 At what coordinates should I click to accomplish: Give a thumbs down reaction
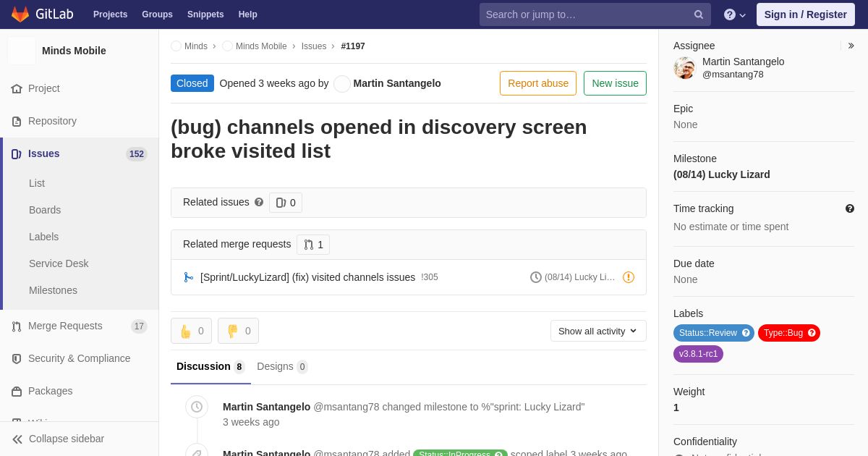point(238,331)
